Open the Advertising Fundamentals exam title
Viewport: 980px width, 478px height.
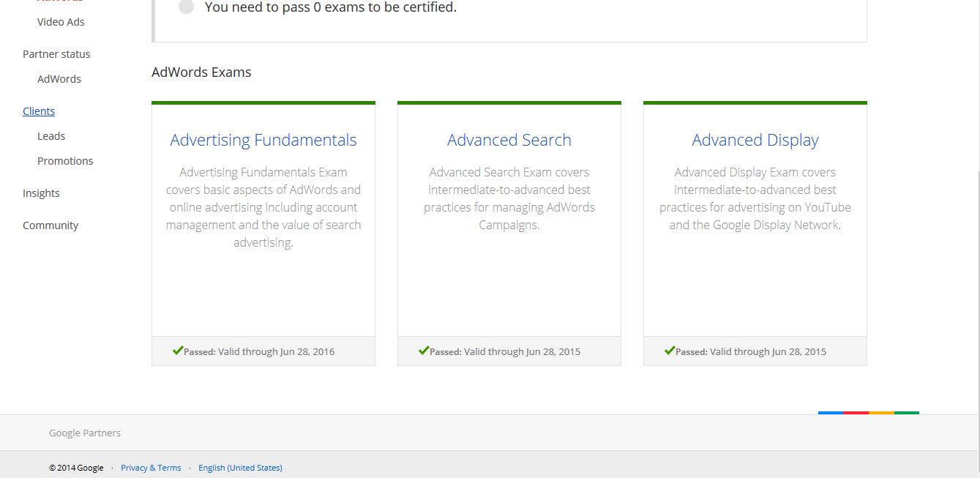(x=263, y=140)
